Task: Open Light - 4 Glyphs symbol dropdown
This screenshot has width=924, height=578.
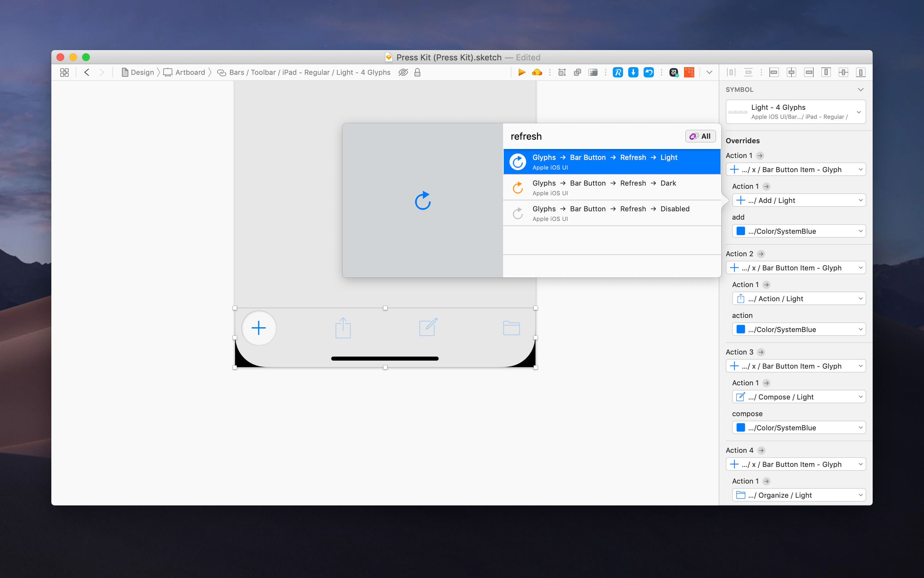Action: coord(796,112)
